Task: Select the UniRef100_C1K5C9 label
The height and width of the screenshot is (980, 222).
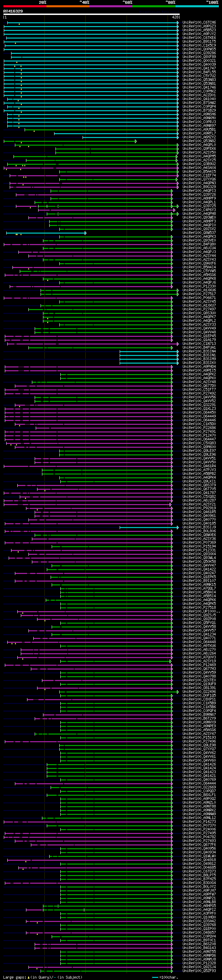Action: coord(199,45)
